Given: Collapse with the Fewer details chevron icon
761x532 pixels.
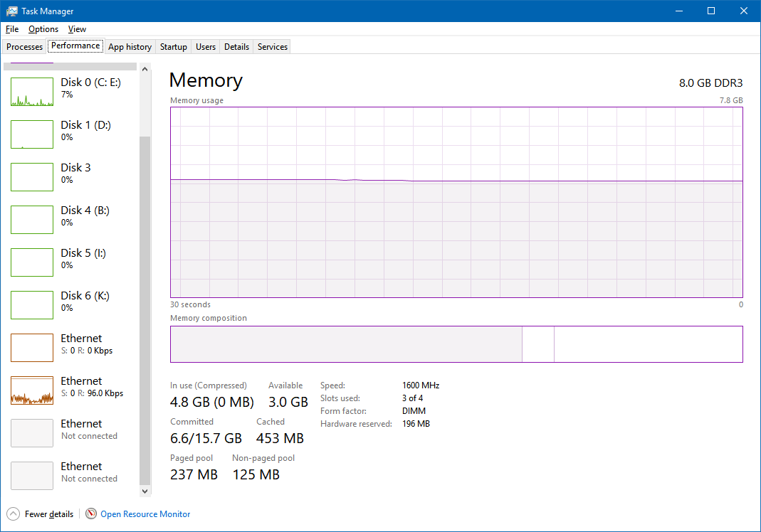Looking at the screenshot, I should coord(13,514).
